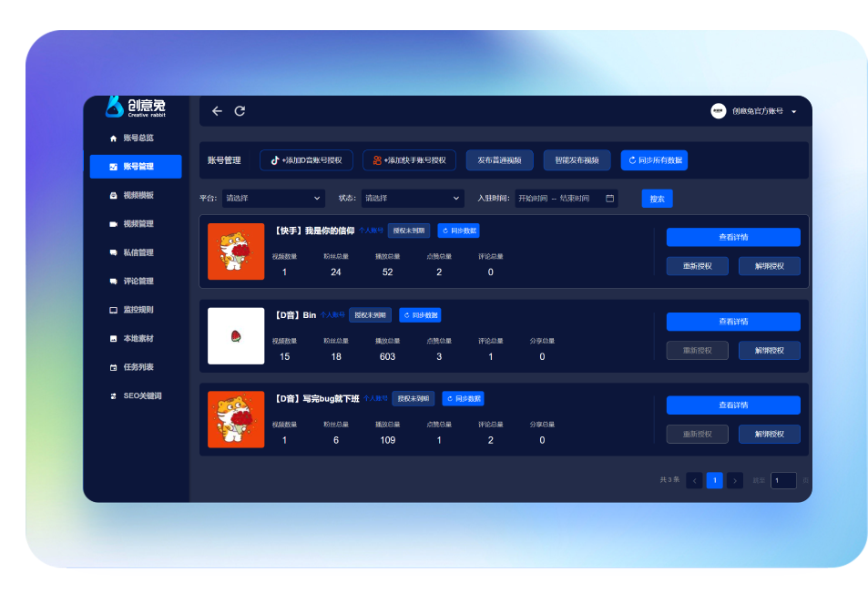
Task: Click the calendar icon in date range field
Action: [609, 199]
